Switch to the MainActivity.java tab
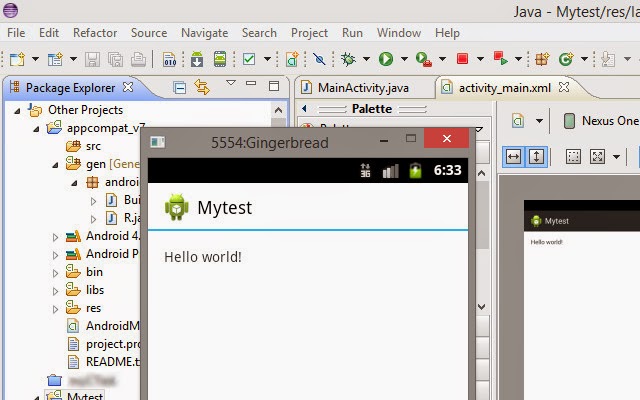The width and height of the screenshot is (640, 400). pyautogui.click(x=363, y=88)
